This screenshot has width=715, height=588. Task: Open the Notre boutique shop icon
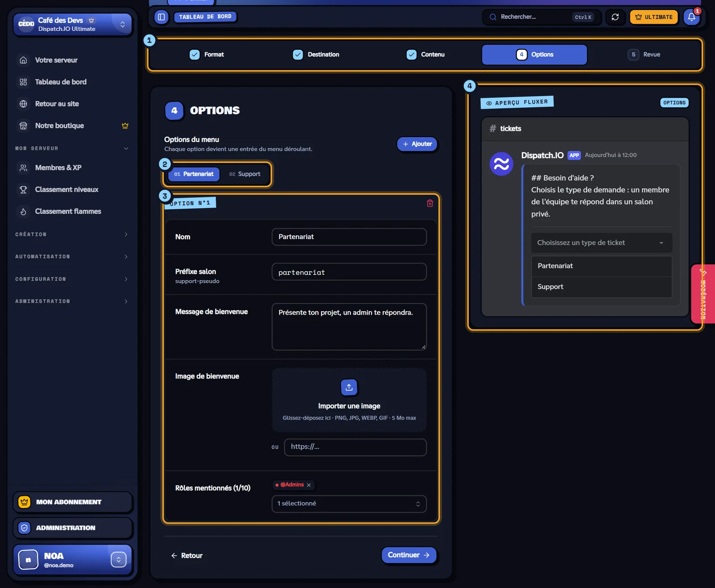pyautogui.click(x=23, y=126)
